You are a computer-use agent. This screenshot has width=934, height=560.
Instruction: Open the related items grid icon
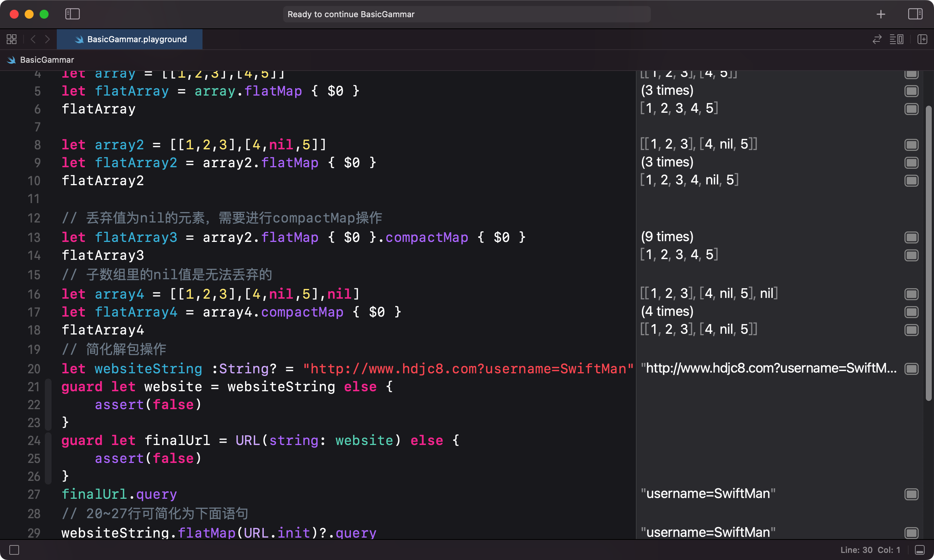pos(12,39)
